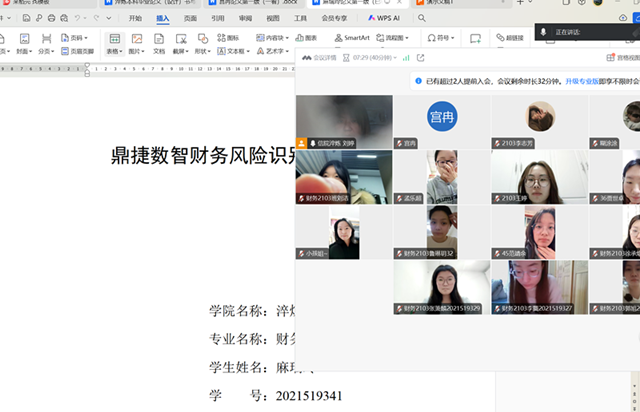640x412 pixels.
Task: Expand the quick access toolbar customize chevron
Action: [109, 18]
